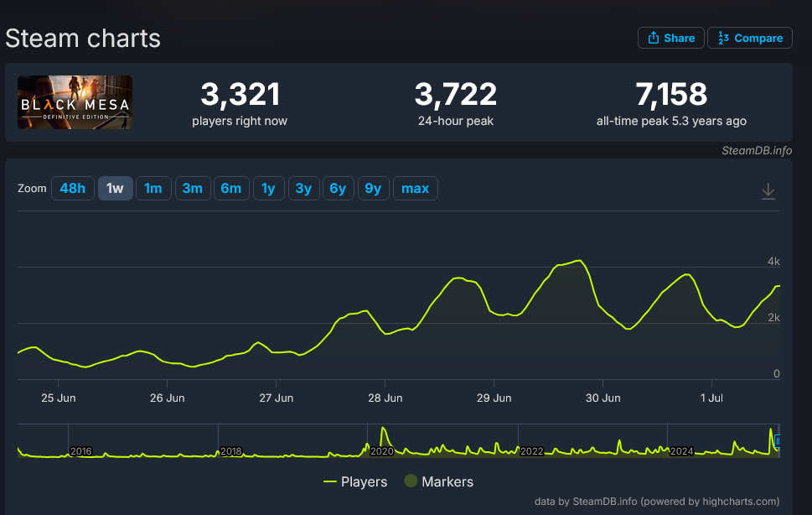Download chart data via arrow icon
The width and height of the screenshot is (812, 515).
tap(768, 191)
